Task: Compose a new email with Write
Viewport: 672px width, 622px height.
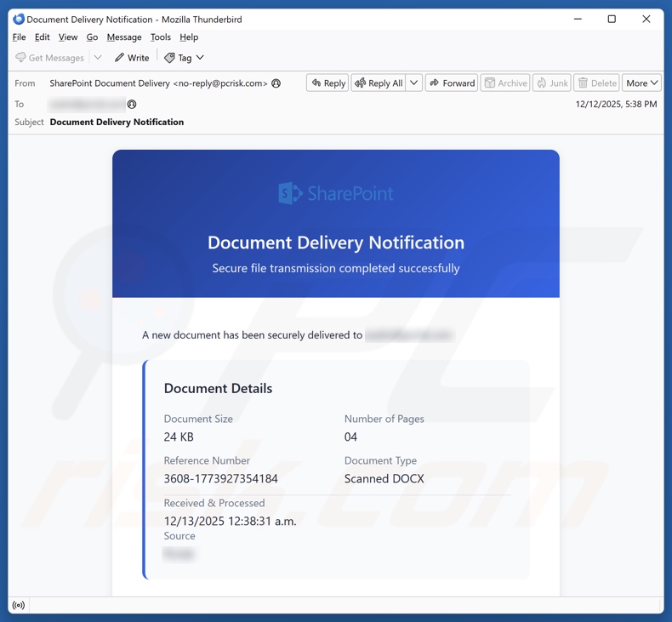Action: (132, 58)
